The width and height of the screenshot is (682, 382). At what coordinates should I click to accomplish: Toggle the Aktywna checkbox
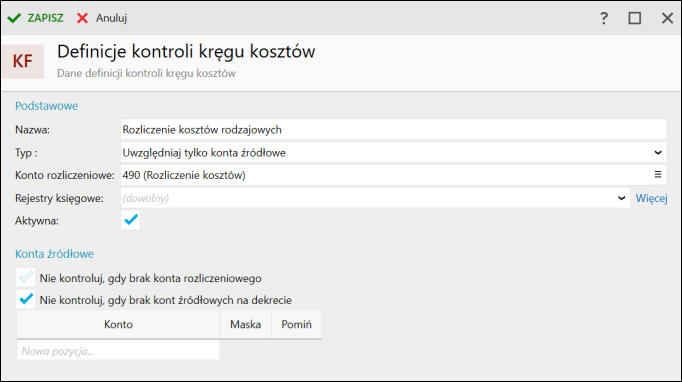point(130,220)
